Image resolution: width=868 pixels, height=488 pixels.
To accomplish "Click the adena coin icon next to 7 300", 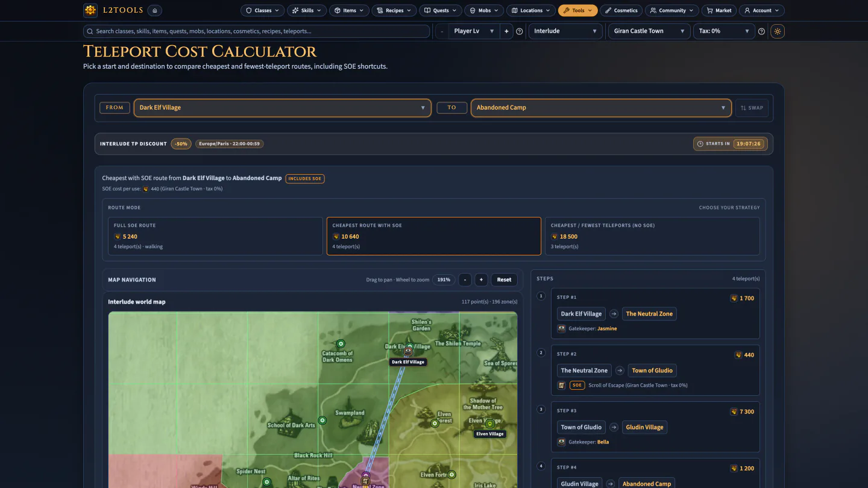I will [x=734, y=411].
